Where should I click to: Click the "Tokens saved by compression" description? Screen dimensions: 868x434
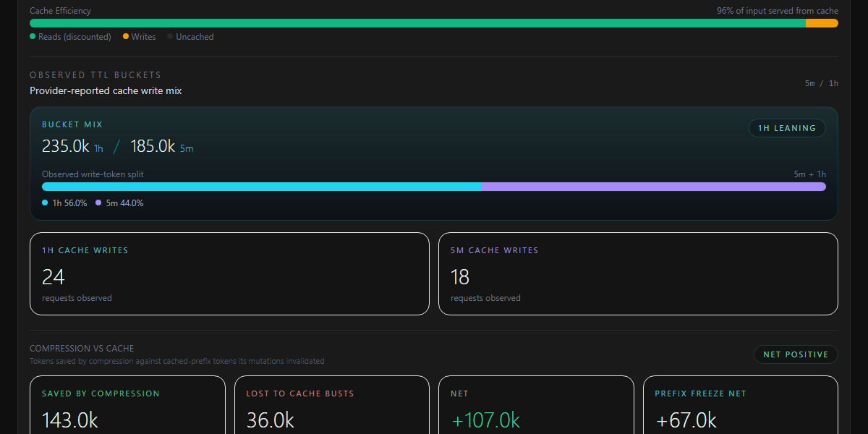point(177,361)
